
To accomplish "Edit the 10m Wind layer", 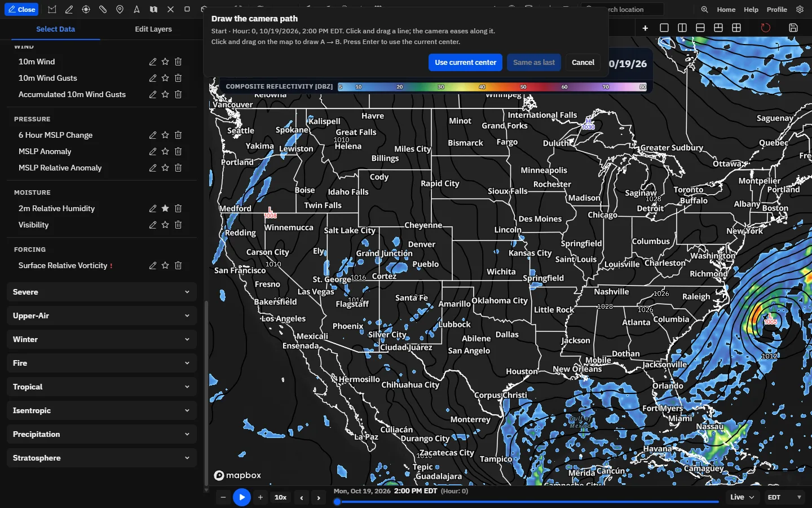I will (153, 62).
